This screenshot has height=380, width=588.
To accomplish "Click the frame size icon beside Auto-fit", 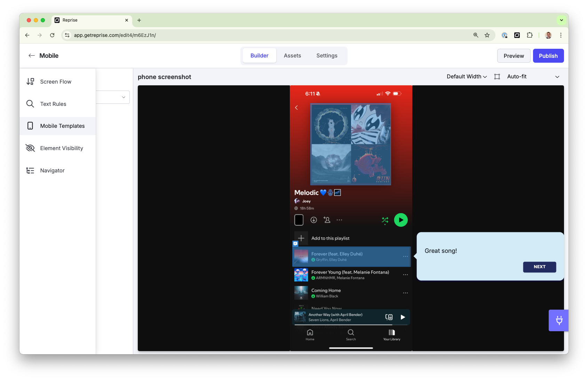I will pos(497,77).
